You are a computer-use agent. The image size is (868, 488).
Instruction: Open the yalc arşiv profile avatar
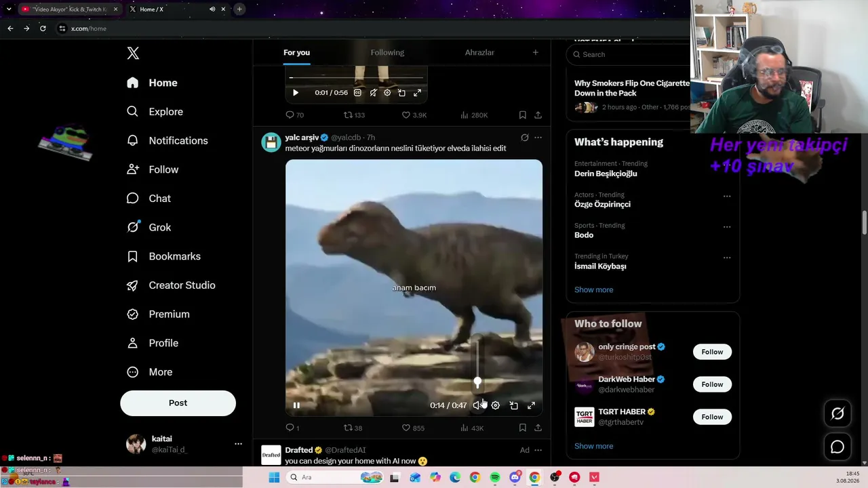tap(271, 142)
